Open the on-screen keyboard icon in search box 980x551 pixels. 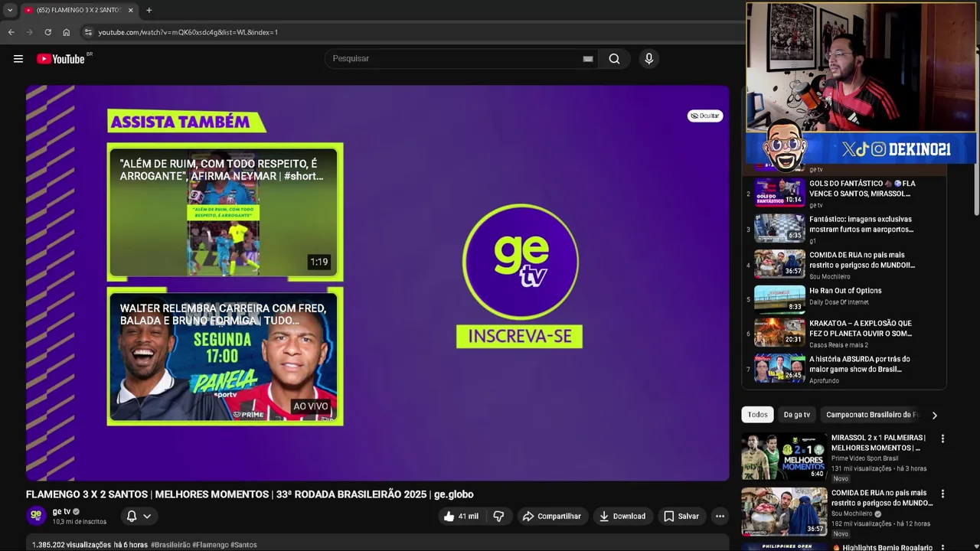[x=588, y=59]
